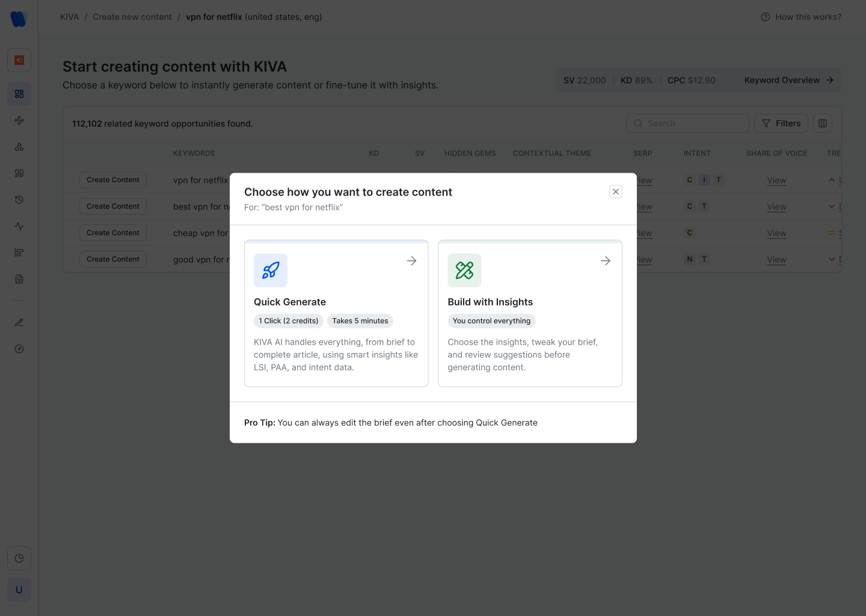
Task: Click the KEYWORDS column header
Action: click(194, 153)
